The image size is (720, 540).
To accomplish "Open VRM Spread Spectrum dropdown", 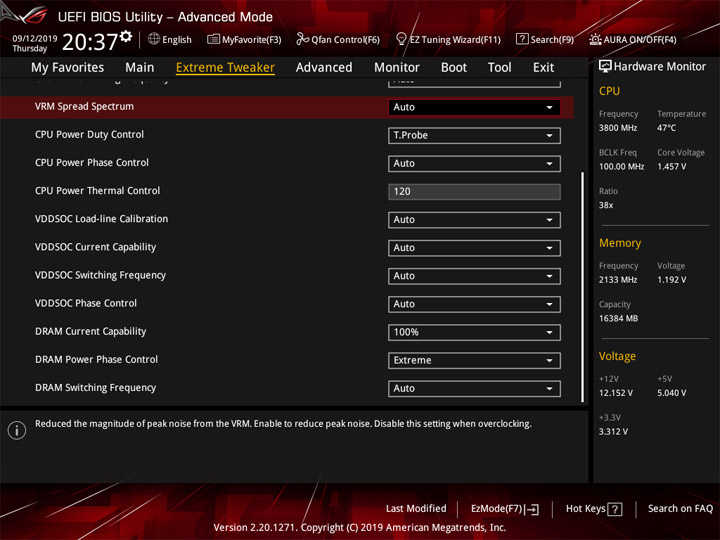I will point(474,107).
